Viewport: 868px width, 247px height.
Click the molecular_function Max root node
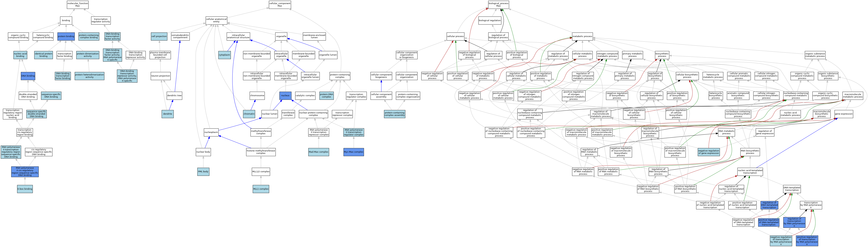coord(77,5)
